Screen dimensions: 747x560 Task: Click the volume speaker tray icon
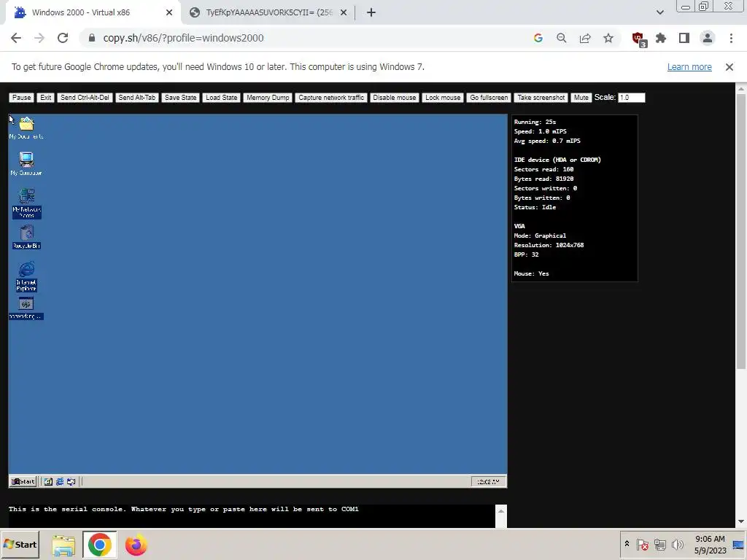coord(677,545)
